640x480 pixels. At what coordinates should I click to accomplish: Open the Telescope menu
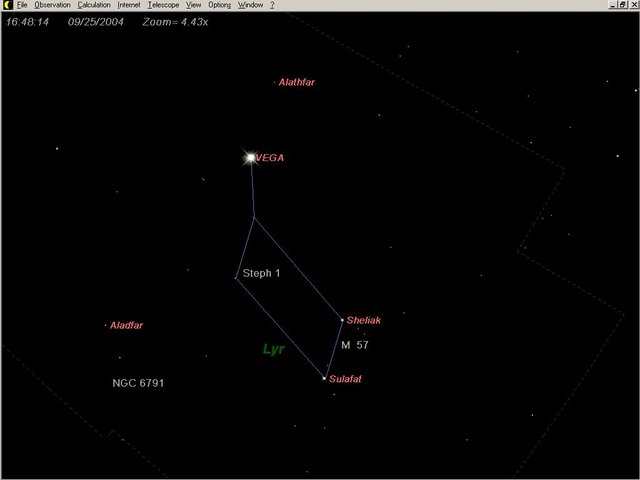point(163,5)
